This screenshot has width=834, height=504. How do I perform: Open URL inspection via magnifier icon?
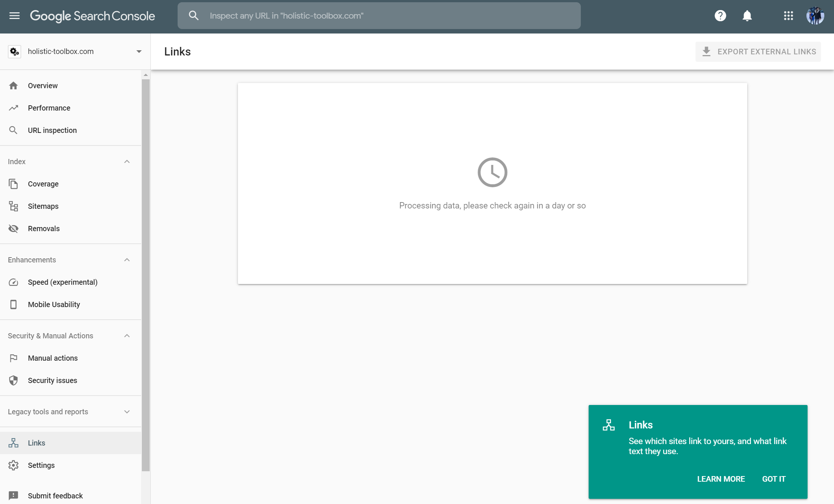coord(13,130)
